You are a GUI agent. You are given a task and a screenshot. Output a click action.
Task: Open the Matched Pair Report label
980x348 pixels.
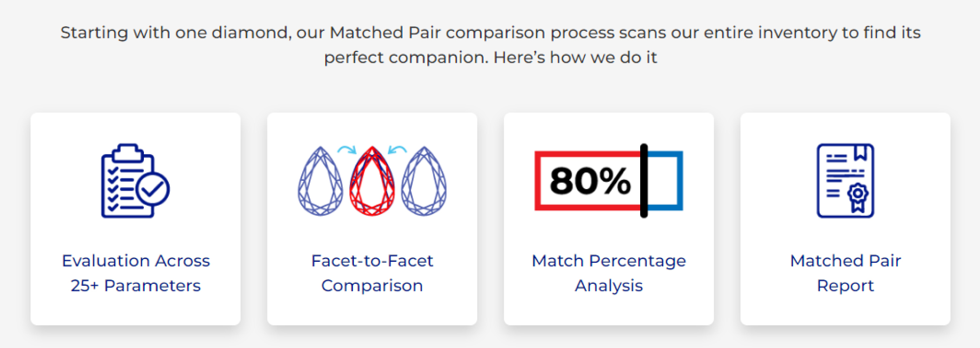[x=845, y=273]
